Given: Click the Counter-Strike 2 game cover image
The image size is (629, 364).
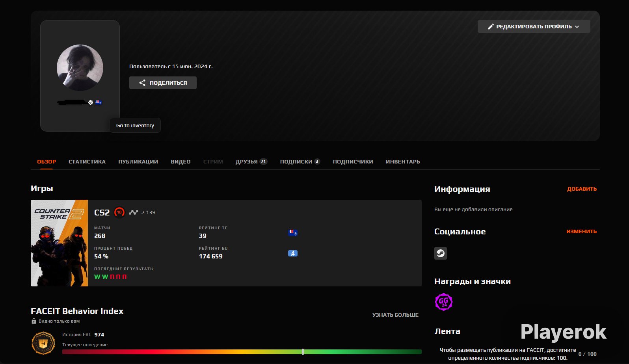Looking at the screenshot, I should [x=59, y=243].
